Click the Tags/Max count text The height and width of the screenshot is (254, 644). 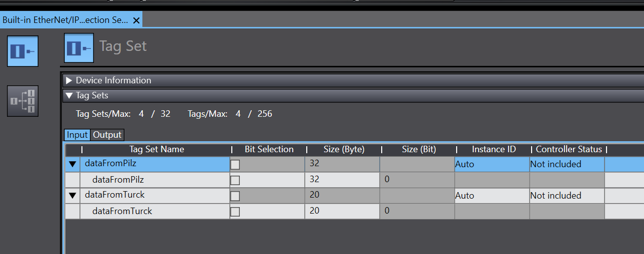tap(230, 114)
